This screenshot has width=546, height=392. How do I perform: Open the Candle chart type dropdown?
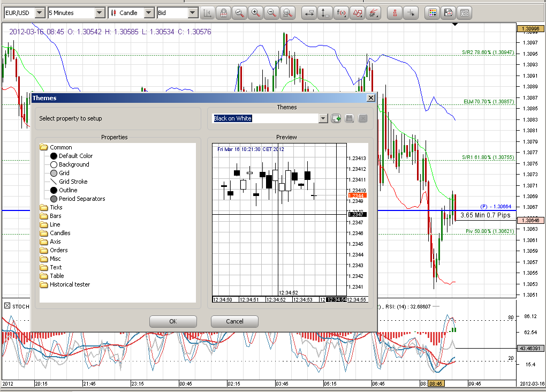click(x=149, y=13)
